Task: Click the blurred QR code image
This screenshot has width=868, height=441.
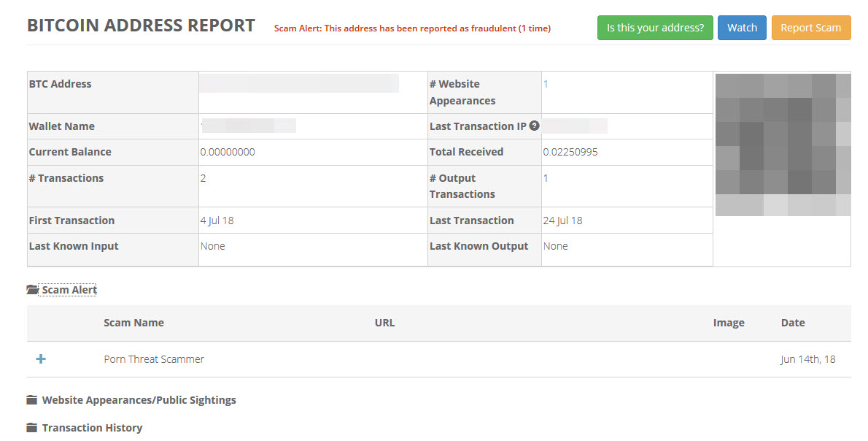Action: [x=782, y=145]
